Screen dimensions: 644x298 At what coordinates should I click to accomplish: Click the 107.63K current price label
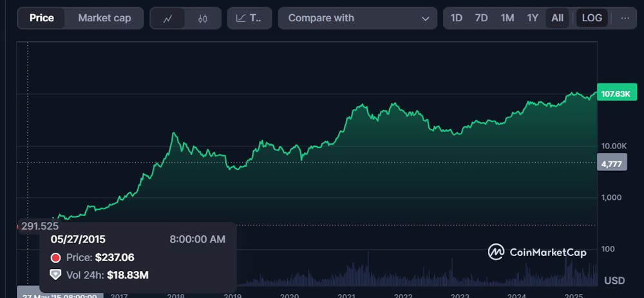click(617, 94)
